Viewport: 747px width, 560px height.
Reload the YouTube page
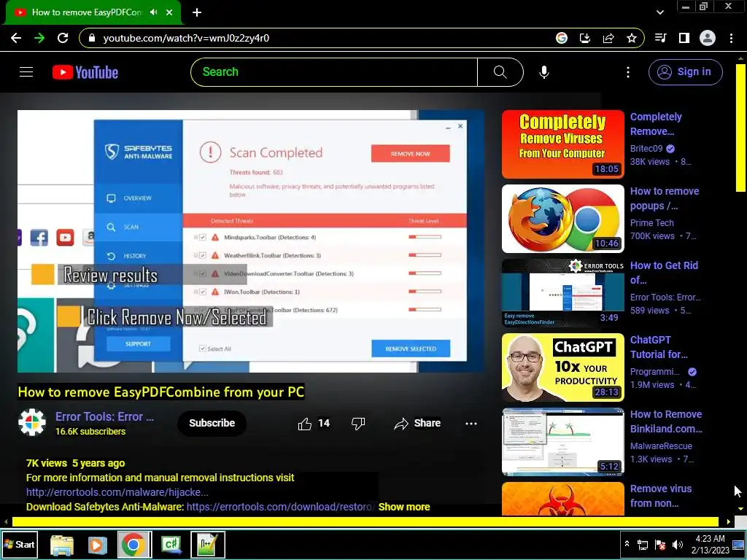[x=63, y=38]
